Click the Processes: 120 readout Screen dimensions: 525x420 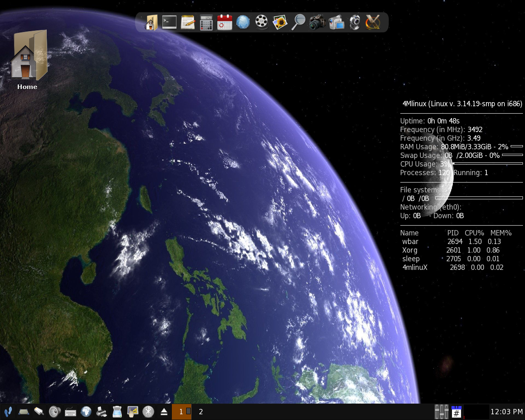click(x=425, y=173)
